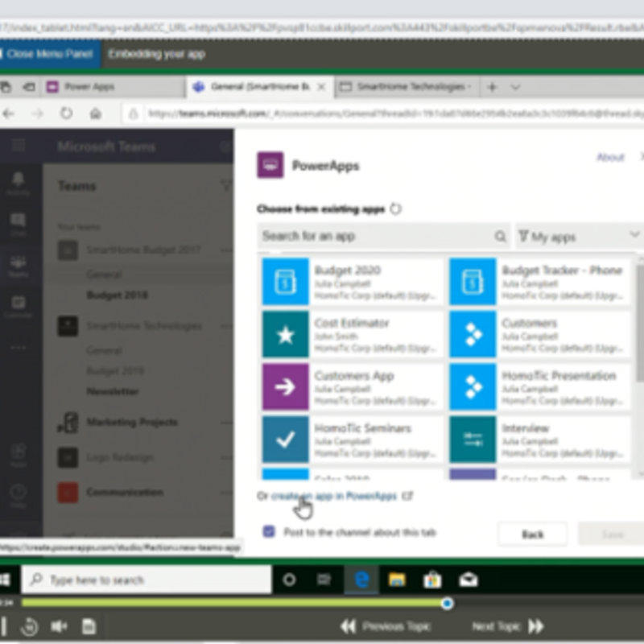Click the Search for an app field
This screenshot has width=644, height=644.
click(x=383, y=236)
